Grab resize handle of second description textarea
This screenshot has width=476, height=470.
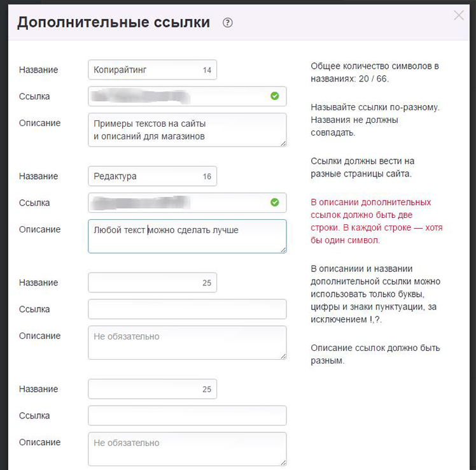(283, 250)
